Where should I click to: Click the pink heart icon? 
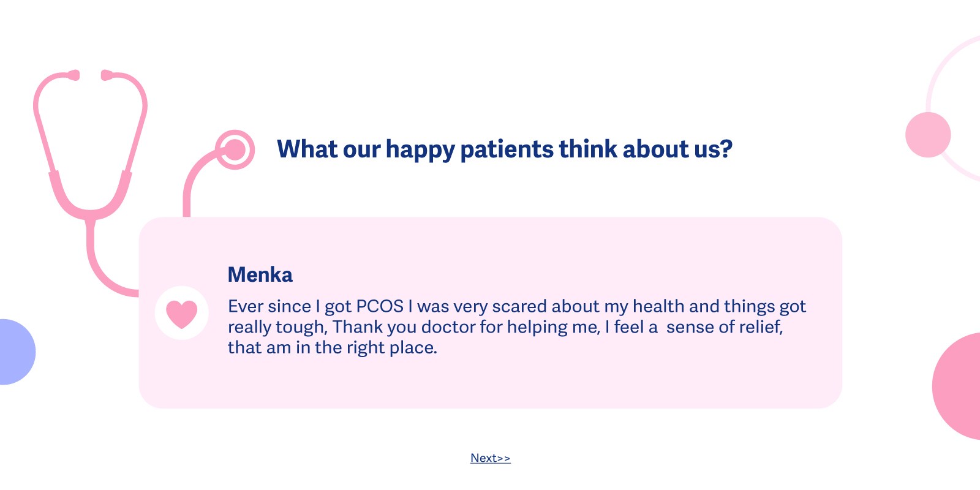click(182, 313)
